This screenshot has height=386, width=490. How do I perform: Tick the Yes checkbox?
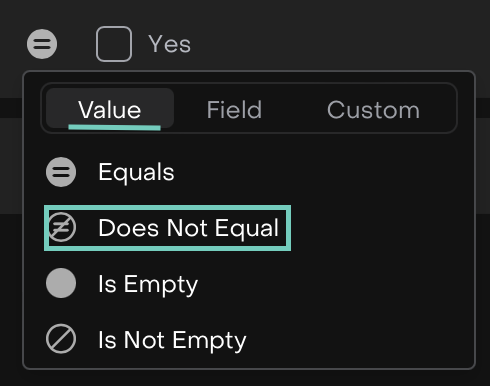pyautogui.click(x=114, y=44)
